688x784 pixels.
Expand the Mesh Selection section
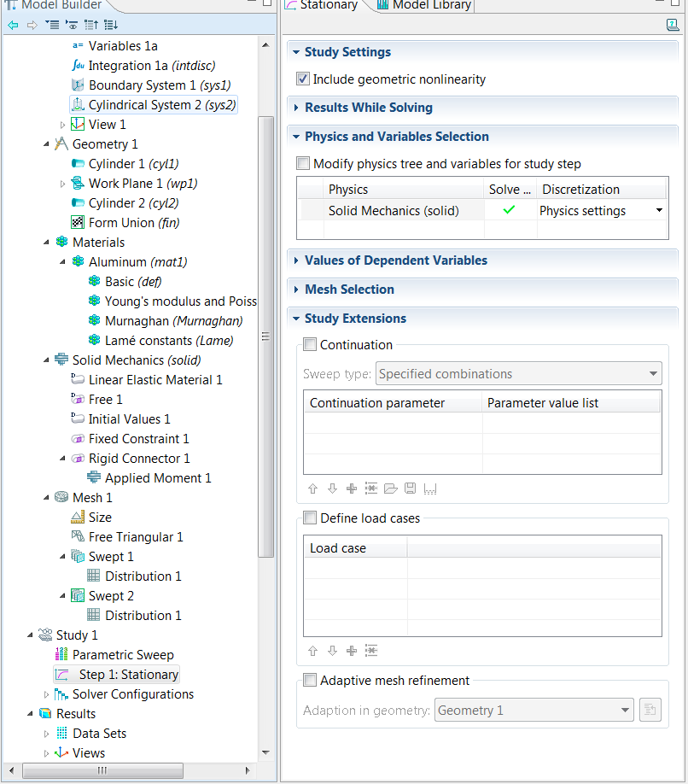(349, 290)
